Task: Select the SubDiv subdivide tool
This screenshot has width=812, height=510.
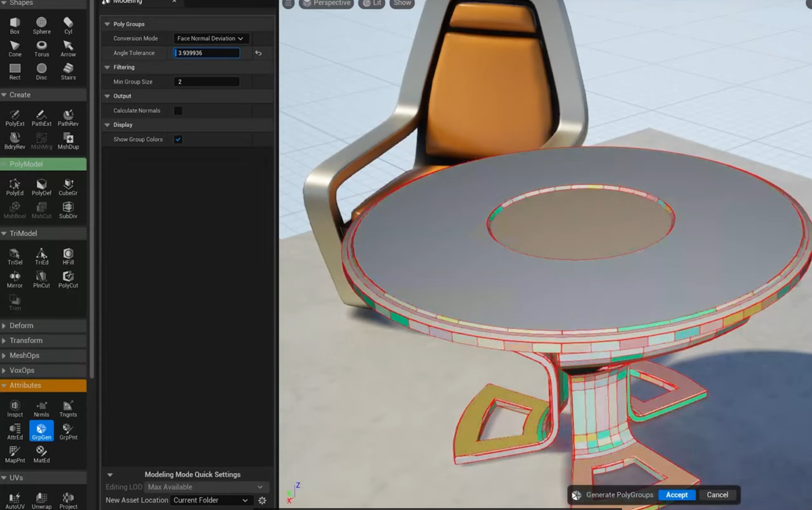Action: [68, 210]
